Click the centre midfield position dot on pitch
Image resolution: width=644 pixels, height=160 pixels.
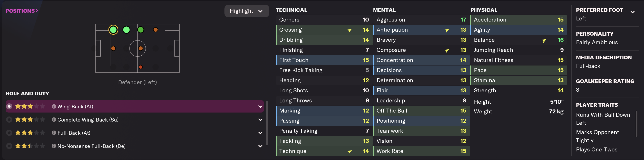[x=141, y=48]
